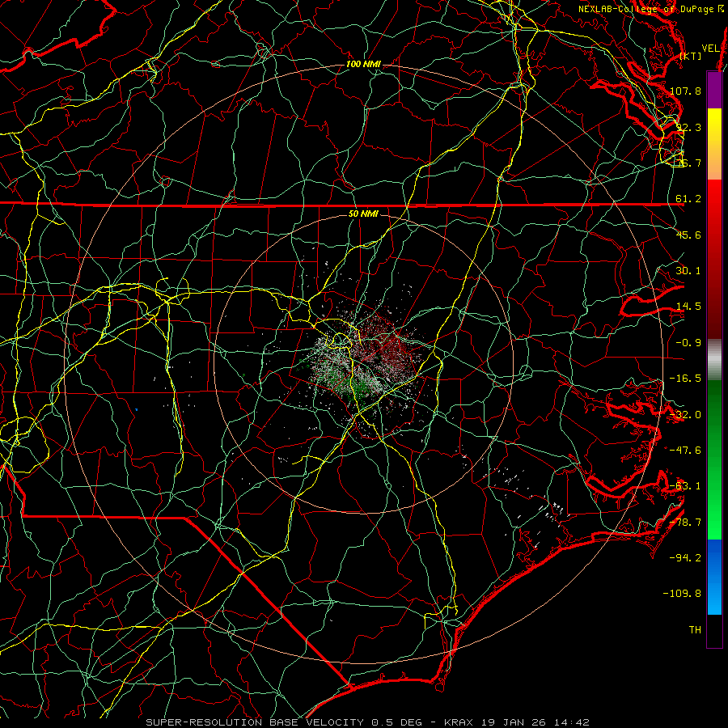Select the 45.6 value on velocity scale
Screen dimensions: 728x728
click(x=688, y=235)
